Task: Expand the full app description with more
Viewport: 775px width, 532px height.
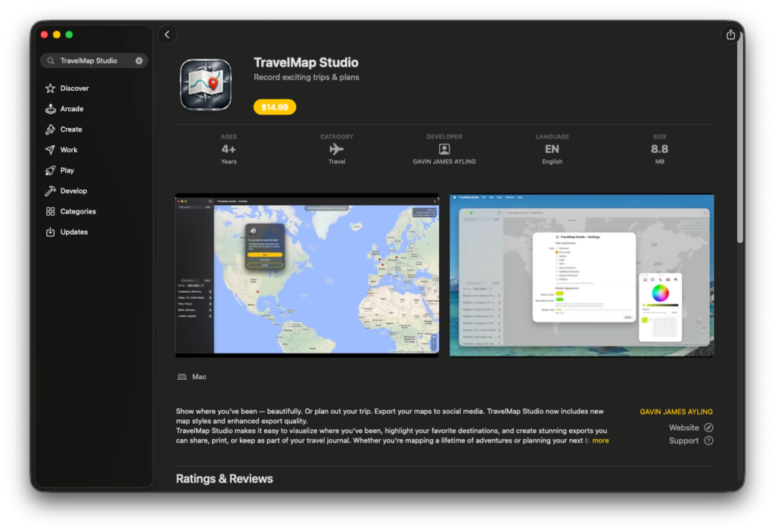Action: [x=599, y=440]
